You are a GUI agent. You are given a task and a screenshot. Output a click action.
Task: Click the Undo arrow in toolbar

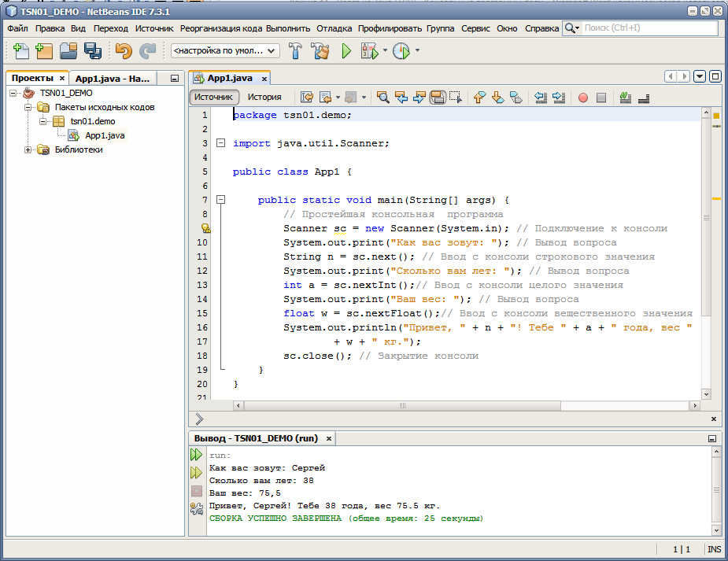(x=124, y=51)
